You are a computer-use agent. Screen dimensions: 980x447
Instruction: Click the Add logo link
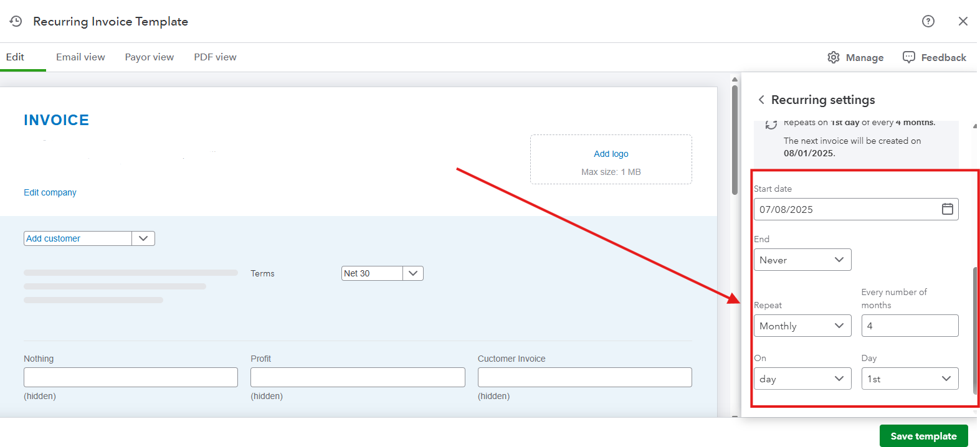tap(611, 154)
